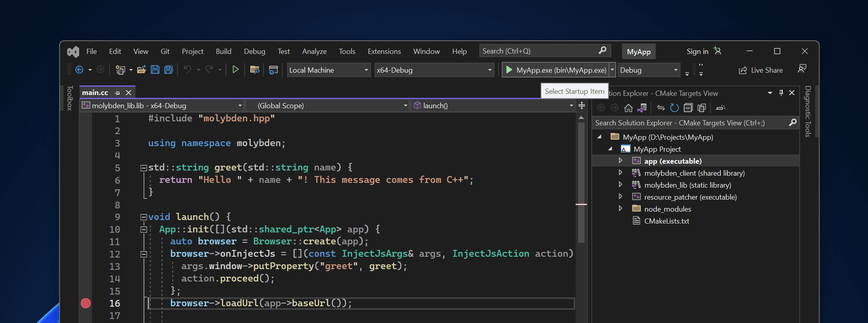Click the feedback person icon beside Live Share
The height and width of the screenshot is (323, 868).
click(802, 69)
